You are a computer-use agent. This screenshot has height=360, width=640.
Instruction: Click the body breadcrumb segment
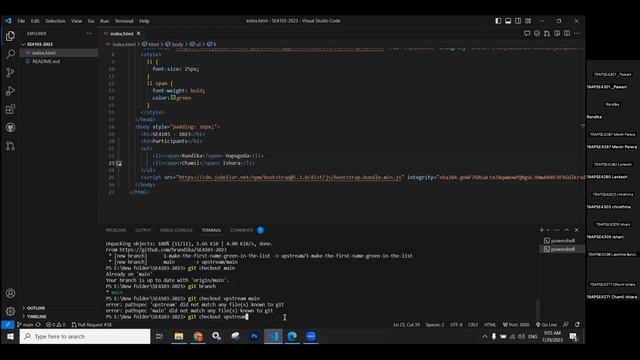pos(177,44)
